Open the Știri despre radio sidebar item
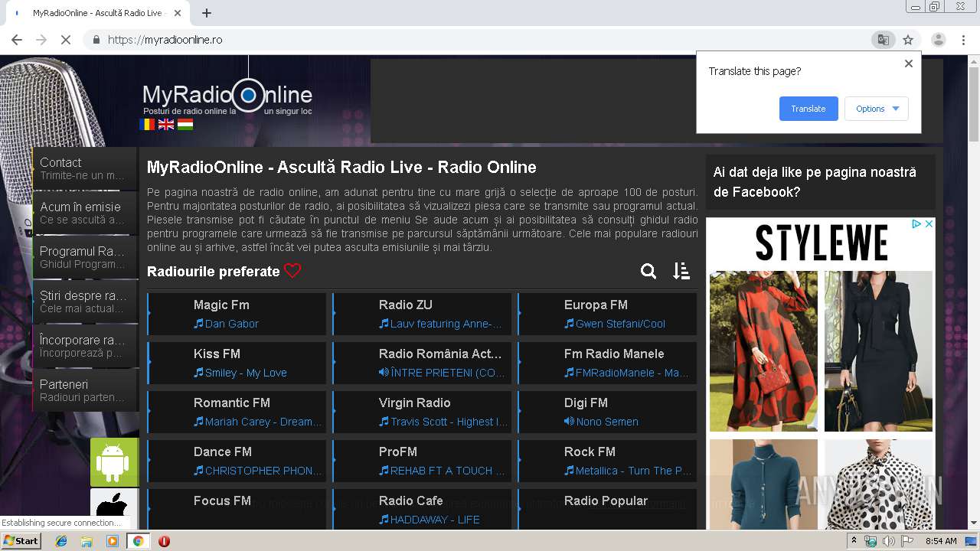Image resolution: width=980 pixels, height=551 pixels. tap(85, 302)
